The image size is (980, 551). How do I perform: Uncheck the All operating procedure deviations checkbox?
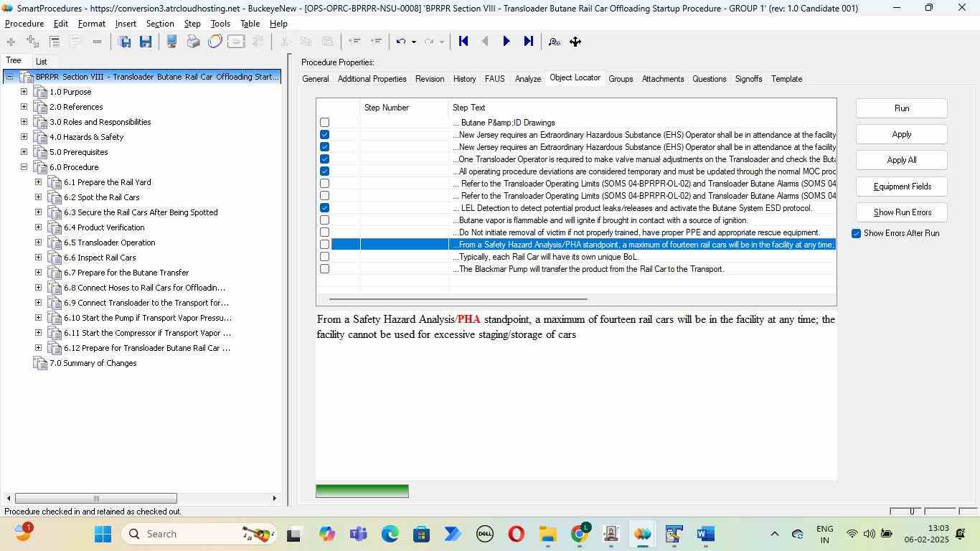pos(324,171)
